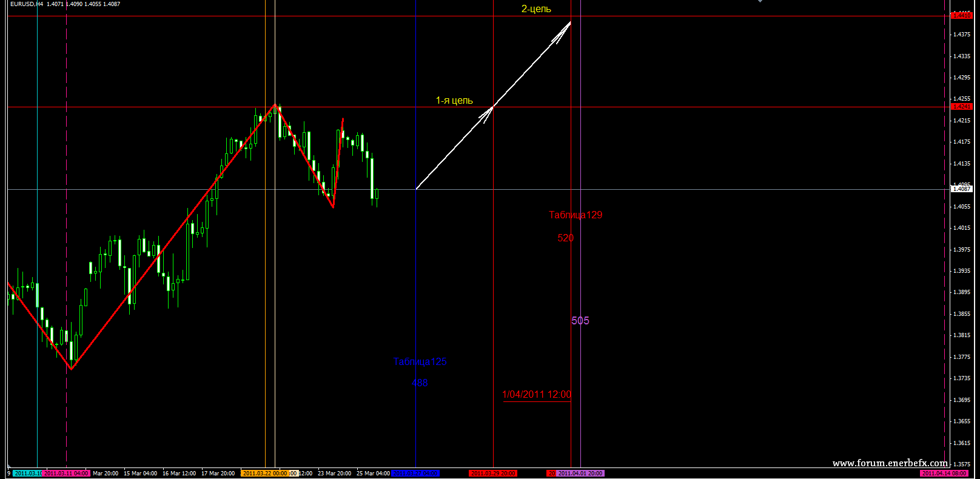
Task: Click the '2-цель' yellow text label
Action: tap(536, 9)
